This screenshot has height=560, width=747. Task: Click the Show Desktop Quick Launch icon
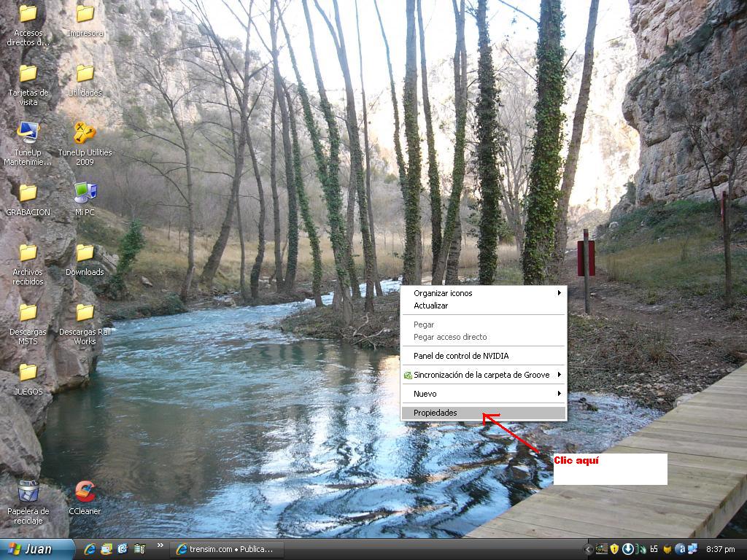[x=107, y=549]
